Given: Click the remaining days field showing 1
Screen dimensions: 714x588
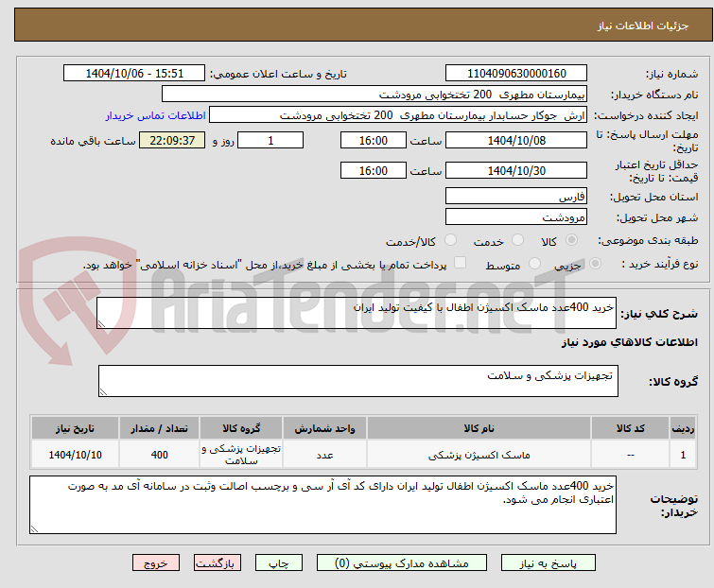Looking at the screenshot, I should click(x=270, y=140).
